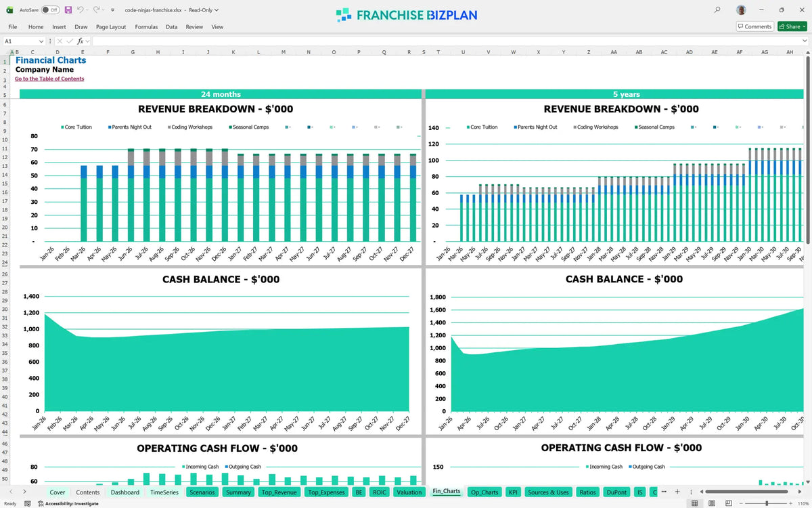Click the previous sheet tabs arrow
Screen dimensions: 812x508
click(x=12, y=492)
